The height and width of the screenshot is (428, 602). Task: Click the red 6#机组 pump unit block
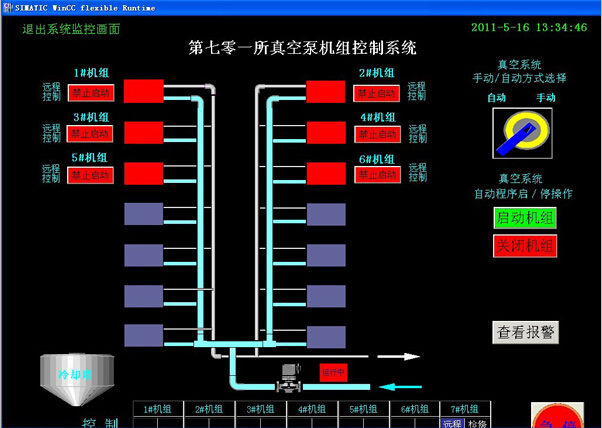tap(325, 173)
